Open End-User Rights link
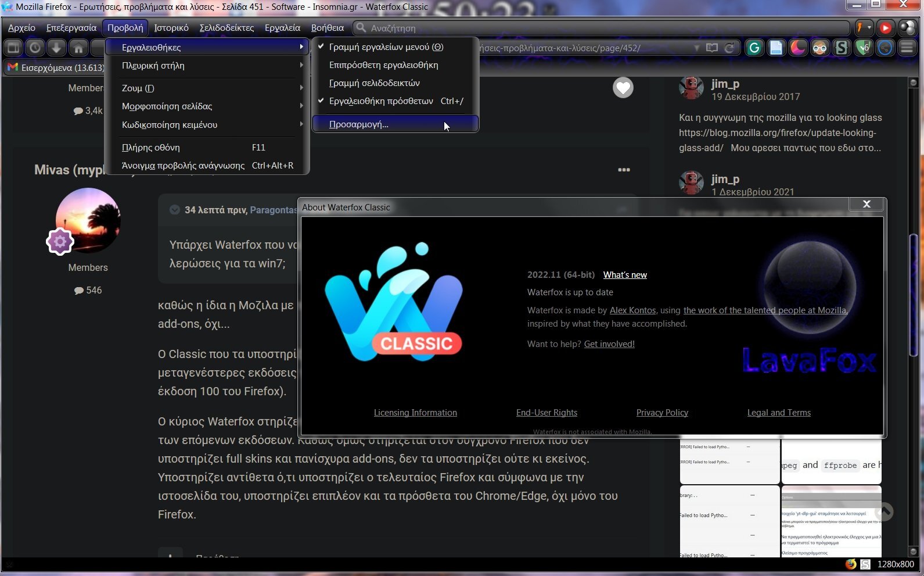The image size is (924, 576). coord(547,413)
